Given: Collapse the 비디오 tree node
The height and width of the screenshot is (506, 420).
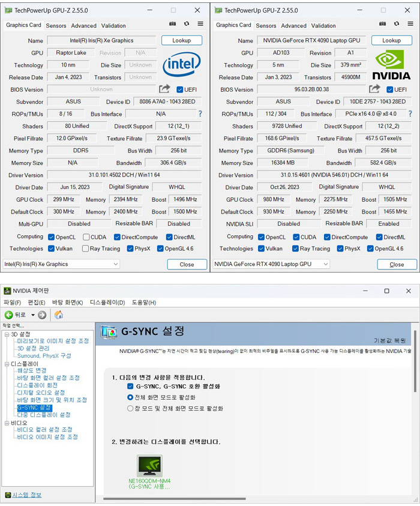Looking at the screenshot, I should [7, 423].
